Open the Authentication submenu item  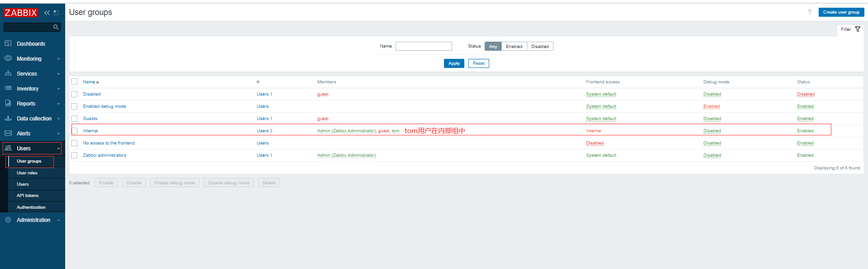click(x=31, y=207)
